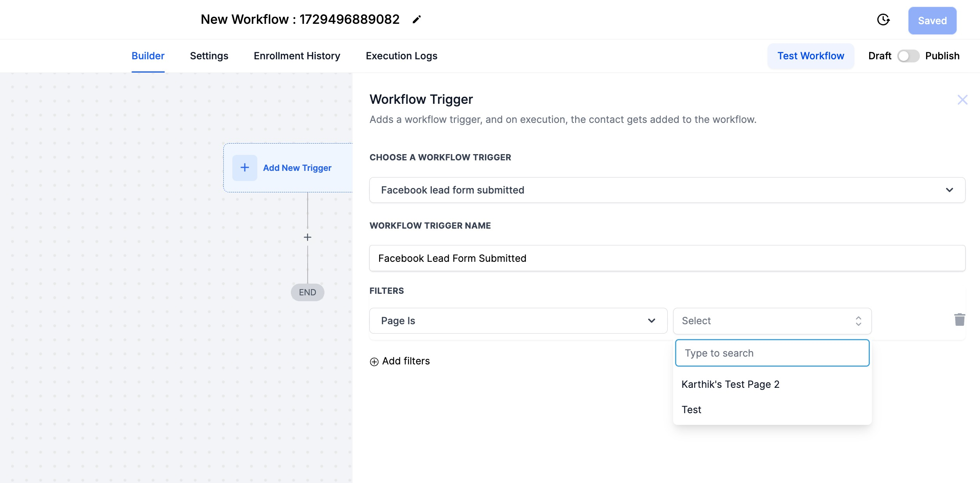Click the Test Workflow button
The height and width of the screenshot is (483, 980).
tap(811, 56)
